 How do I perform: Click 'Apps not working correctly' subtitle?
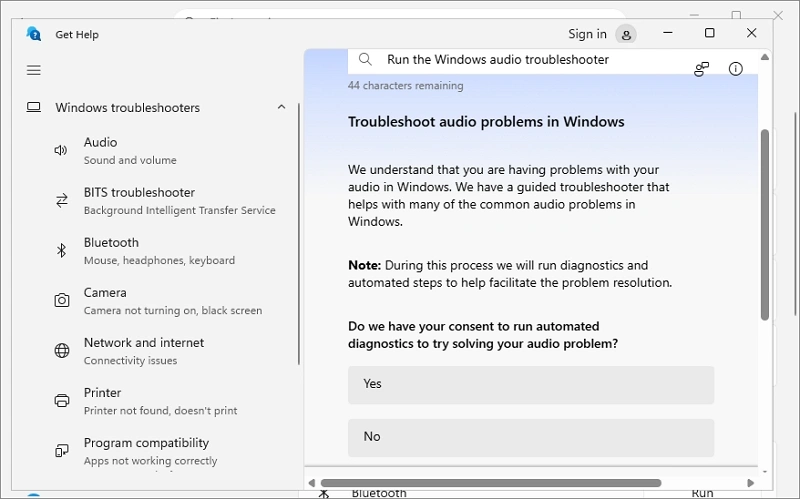pyautogui.click(x=151, y=460)
